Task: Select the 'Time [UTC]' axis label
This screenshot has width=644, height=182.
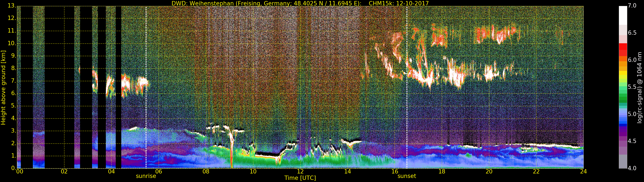Action: click(300, 178)
